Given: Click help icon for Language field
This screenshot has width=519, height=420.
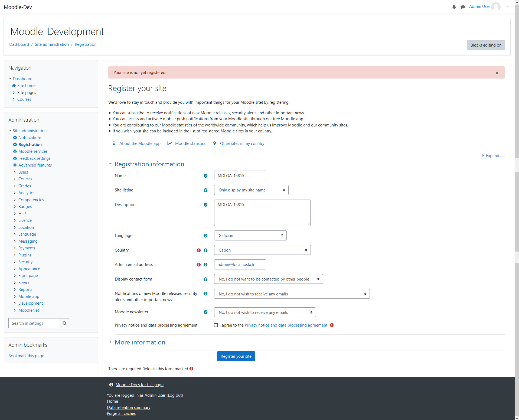Looking at the screenshot, I should click(x=205, y=236).
